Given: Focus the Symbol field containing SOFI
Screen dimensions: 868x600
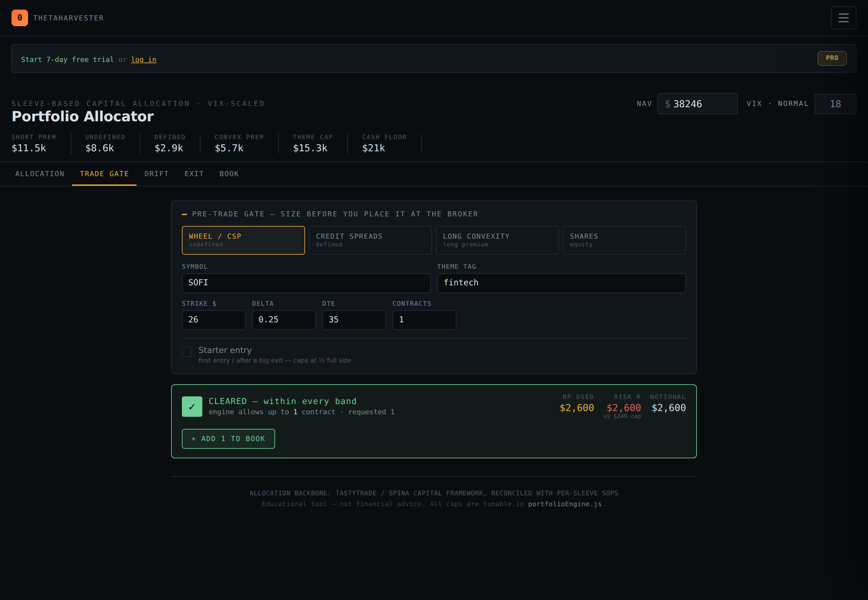Looking at the screenshot, I should click(x=306, y=283).
